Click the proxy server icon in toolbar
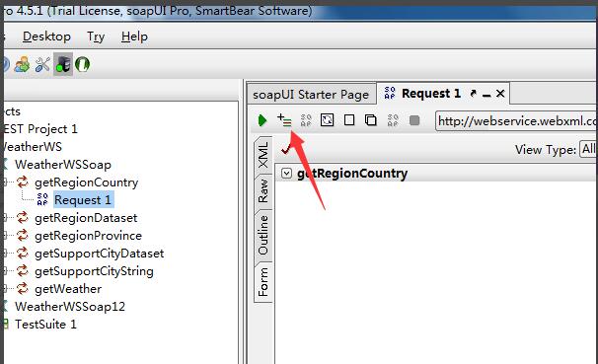Viewport: 598px width, 364px height. [x=63, y=64]
